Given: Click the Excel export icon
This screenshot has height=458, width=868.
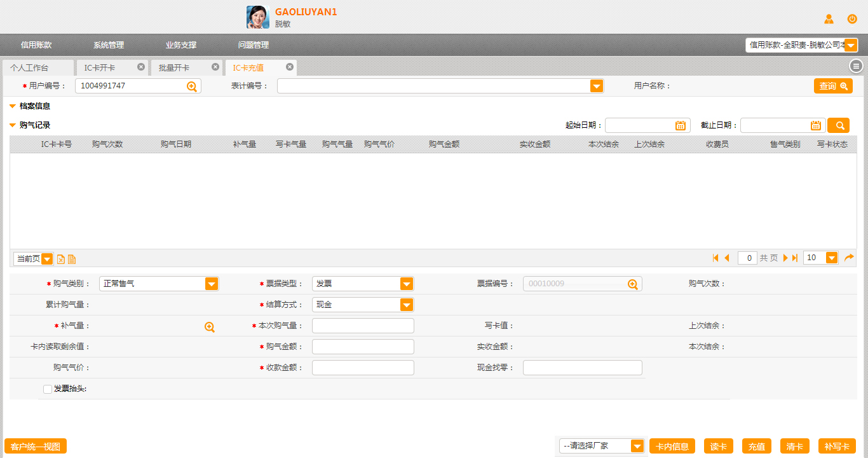Looking at the screenshot, I should pos(61,259).
